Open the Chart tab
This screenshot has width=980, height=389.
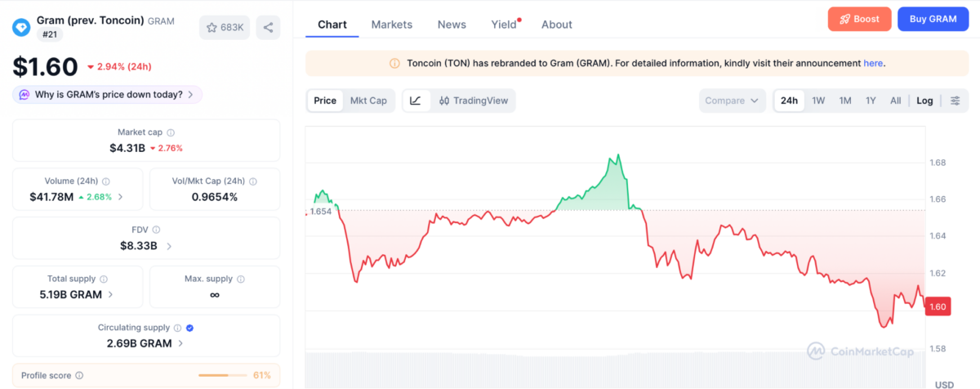coord(332,25)
